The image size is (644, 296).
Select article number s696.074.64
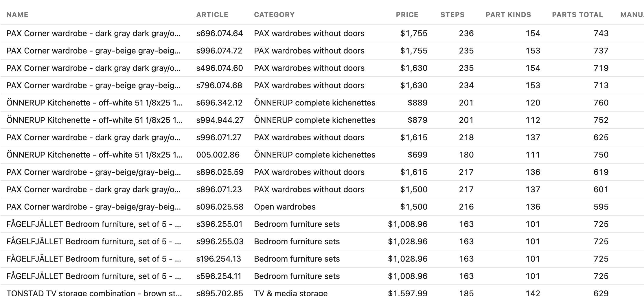[x=220, y=34]
